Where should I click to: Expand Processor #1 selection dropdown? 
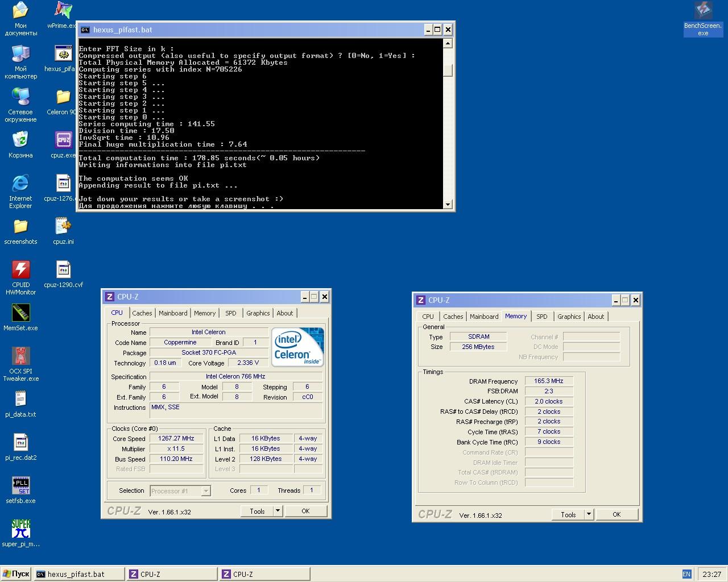[206, 491]
